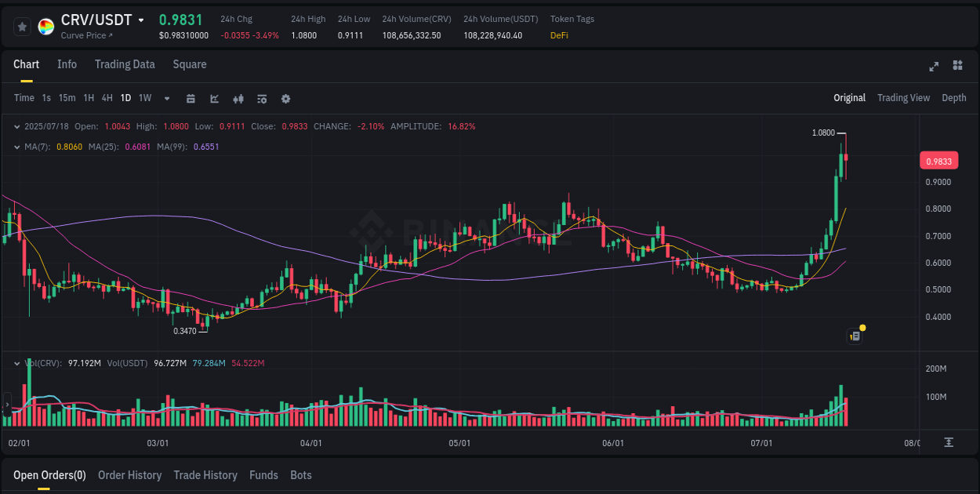Collapse the OHLC info row chevron

click(17, 125)
